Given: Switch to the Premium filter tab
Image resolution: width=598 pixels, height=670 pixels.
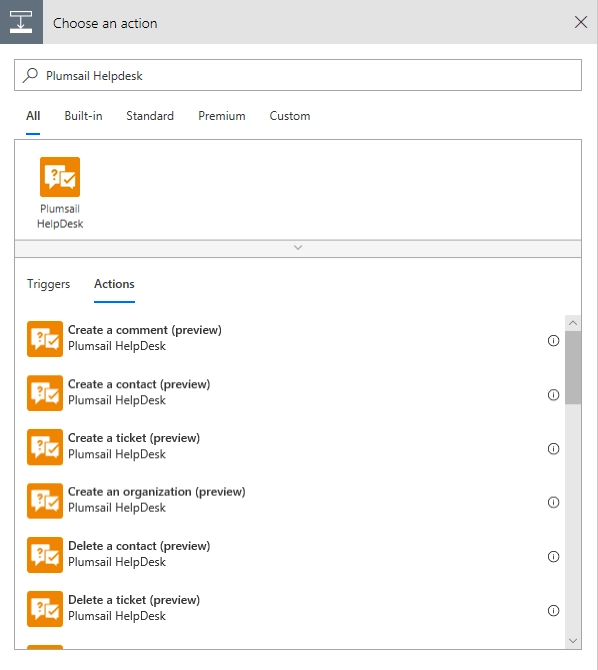Looking at the screenshot, I should (x=222, y=116).
